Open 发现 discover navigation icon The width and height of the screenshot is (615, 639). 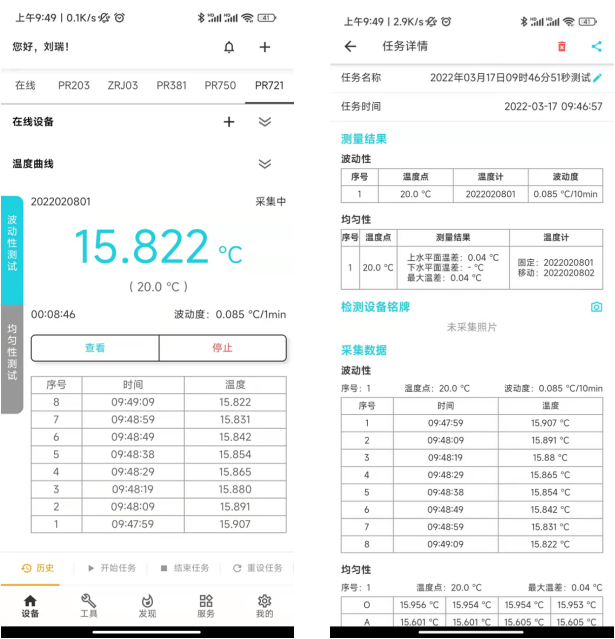point(147,606)
